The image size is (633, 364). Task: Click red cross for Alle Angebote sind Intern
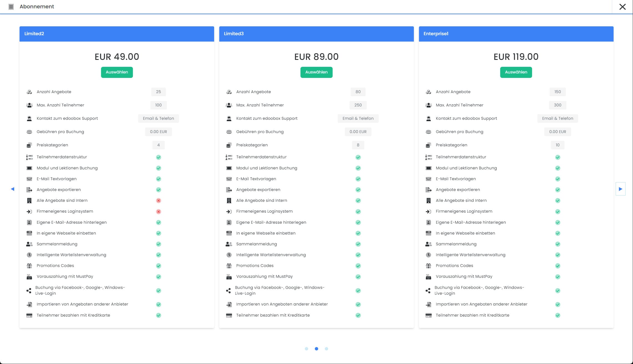coord(158,200)
